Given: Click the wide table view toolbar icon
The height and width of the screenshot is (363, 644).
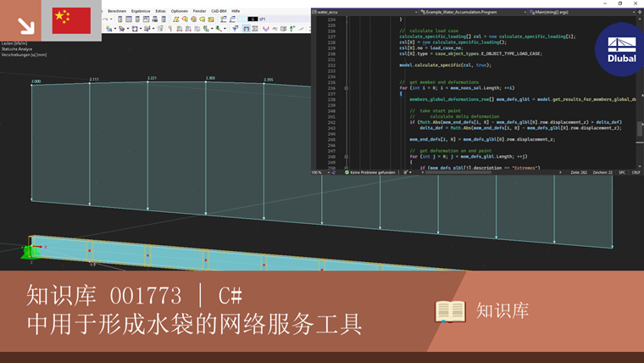Looking at the screenshot, I should [129, 20].
